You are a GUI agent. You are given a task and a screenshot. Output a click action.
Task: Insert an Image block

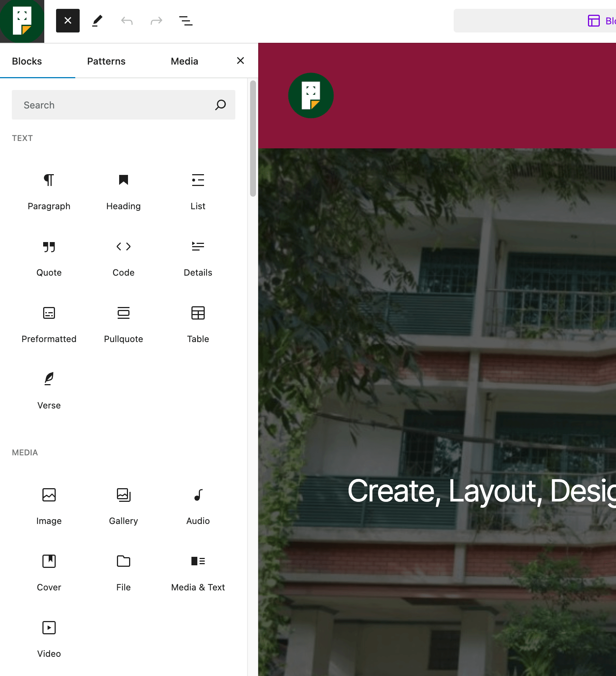click(49, 507)
